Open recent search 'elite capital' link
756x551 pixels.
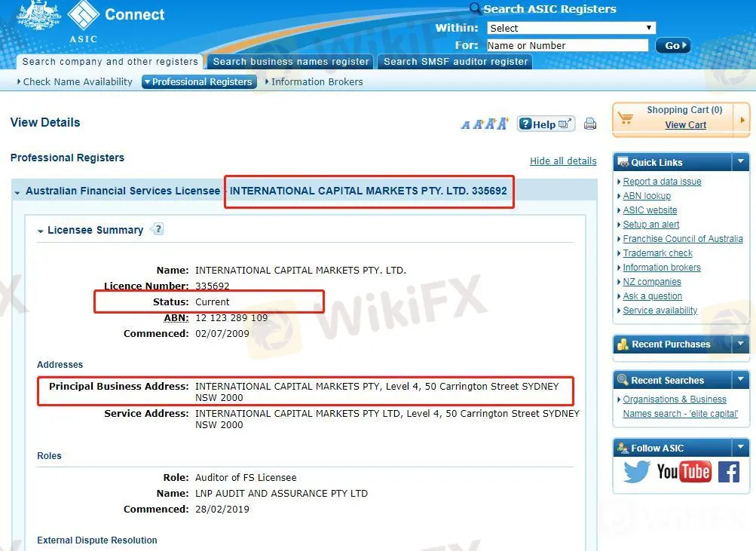tap(680, 406)
